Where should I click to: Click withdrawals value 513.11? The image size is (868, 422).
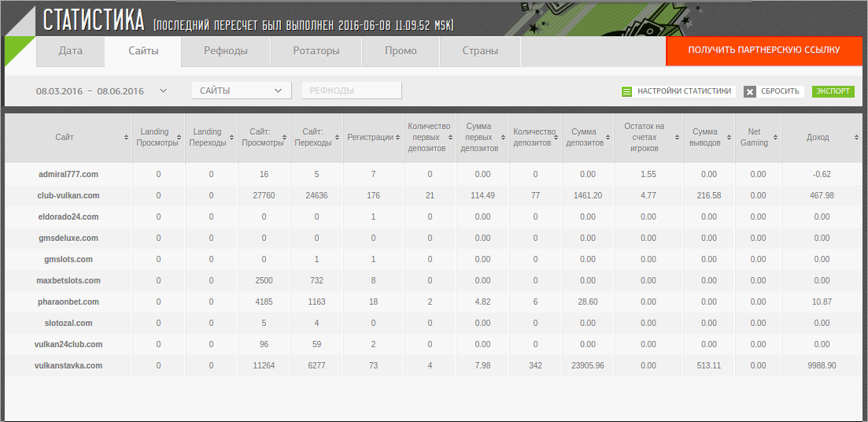pyautogui.click(x=708, y=365)
